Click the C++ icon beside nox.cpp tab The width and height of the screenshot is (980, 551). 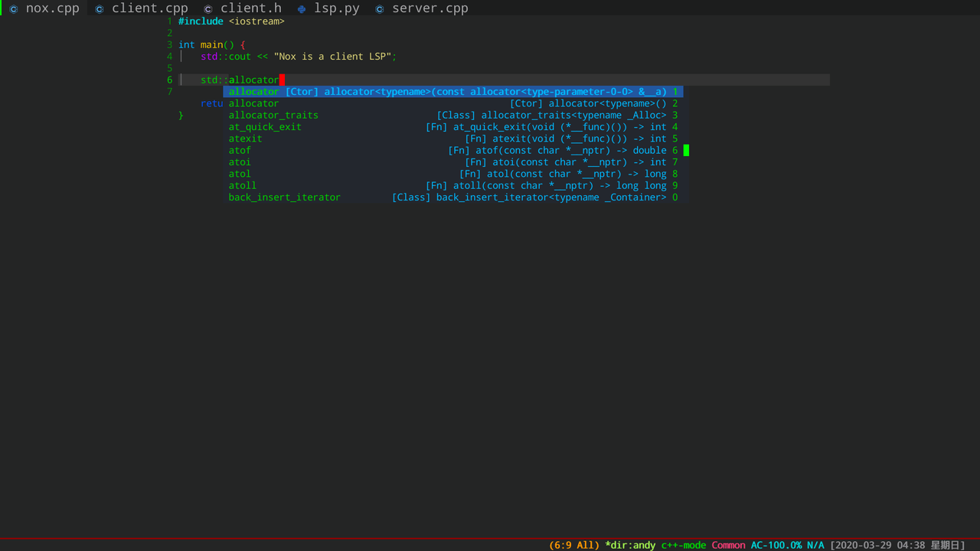pyautogui.click(x=14, y=9)
